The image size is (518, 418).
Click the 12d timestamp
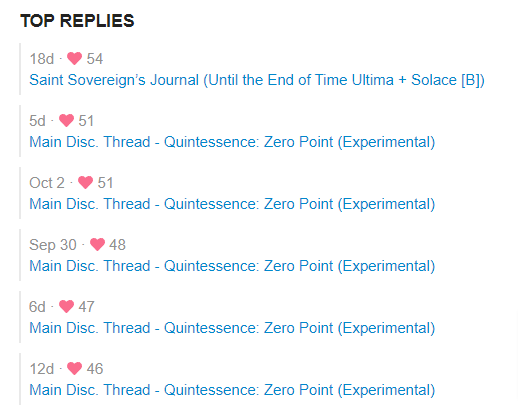click(x=42, y=369)
